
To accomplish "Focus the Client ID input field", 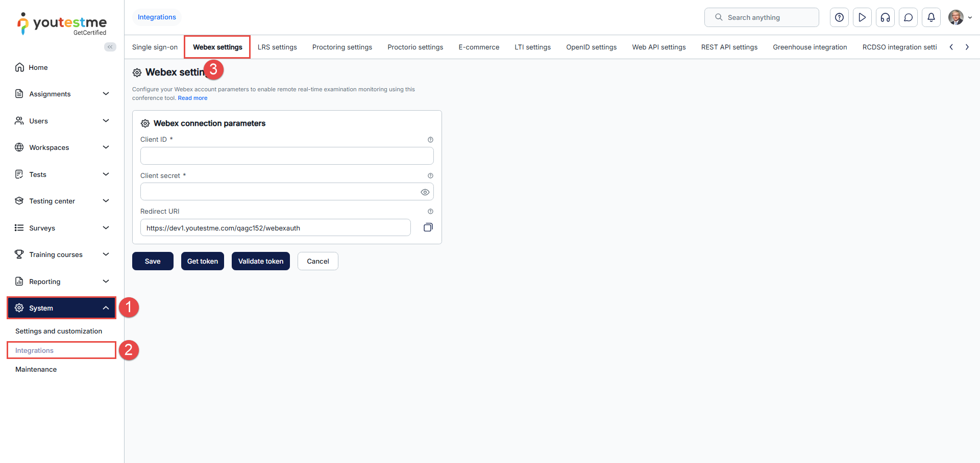I will tap(287, 156).
